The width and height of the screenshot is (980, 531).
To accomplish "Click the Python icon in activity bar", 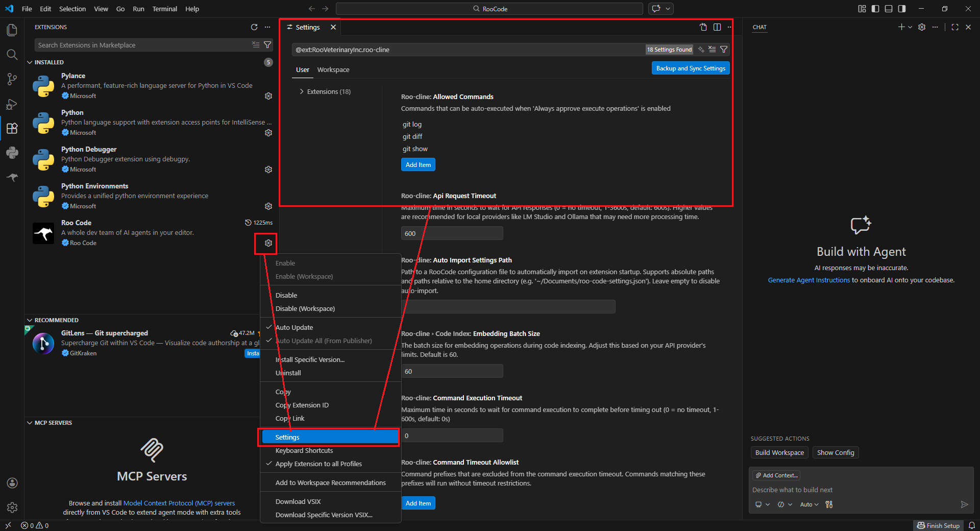I will [x=12, y=153].
